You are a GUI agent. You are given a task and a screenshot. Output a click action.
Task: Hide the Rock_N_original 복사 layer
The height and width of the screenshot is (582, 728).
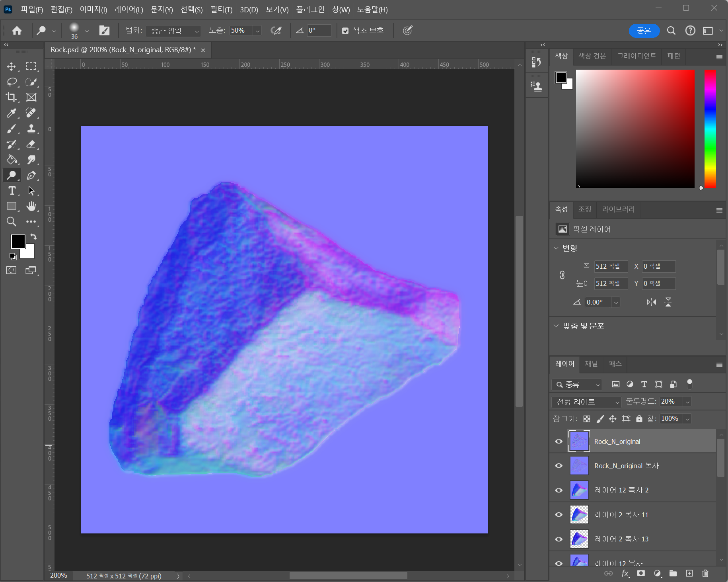coord(559,466)
